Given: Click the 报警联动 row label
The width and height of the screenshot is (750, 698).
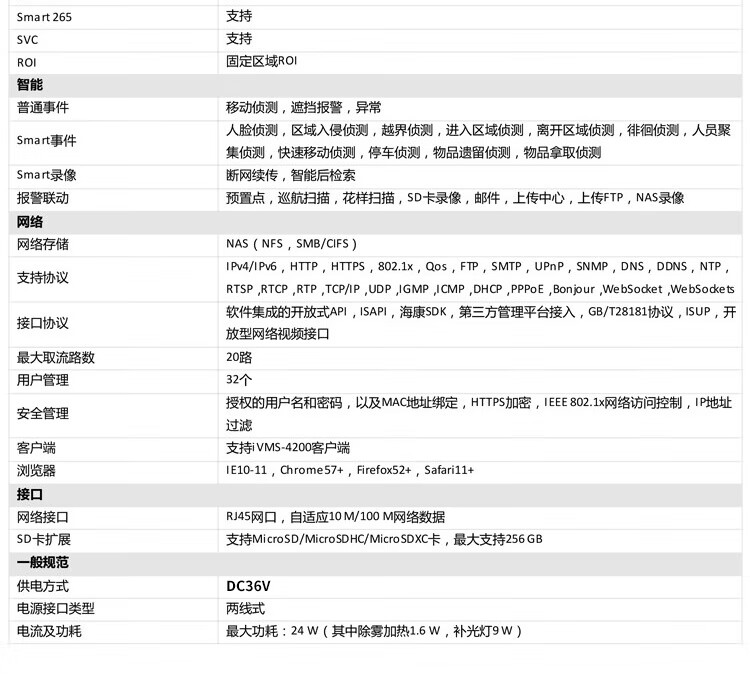Looking at the screenshot, I should (x=43, y=199).
